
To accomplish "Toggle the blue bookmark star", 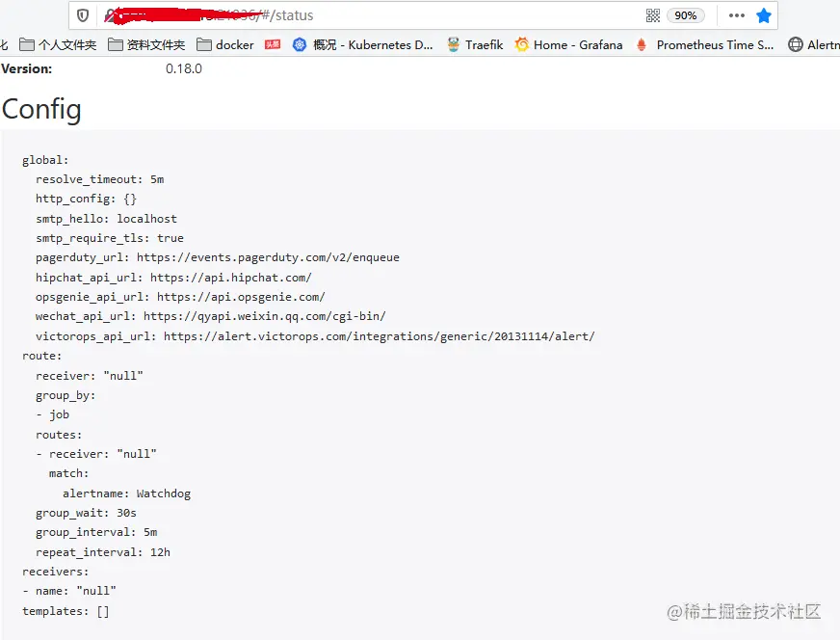I will (x=763, y=15).
